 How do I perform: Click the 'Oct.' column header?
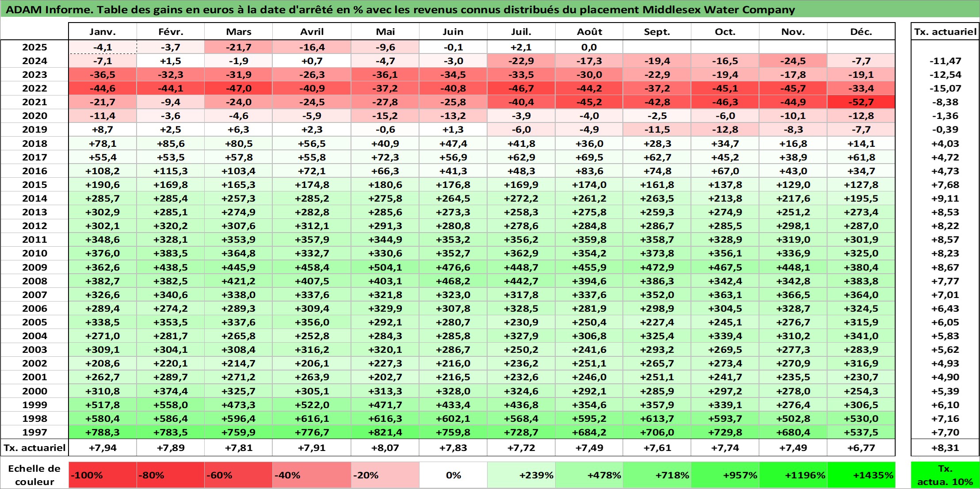pyautogui.click(x=725, y=31)
